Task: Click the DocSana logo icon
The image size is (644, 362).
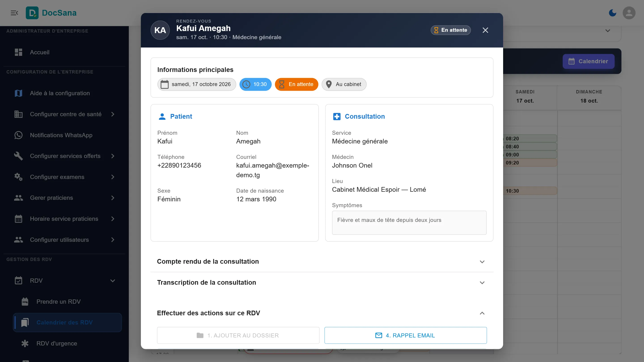Action: pos(32,13)
